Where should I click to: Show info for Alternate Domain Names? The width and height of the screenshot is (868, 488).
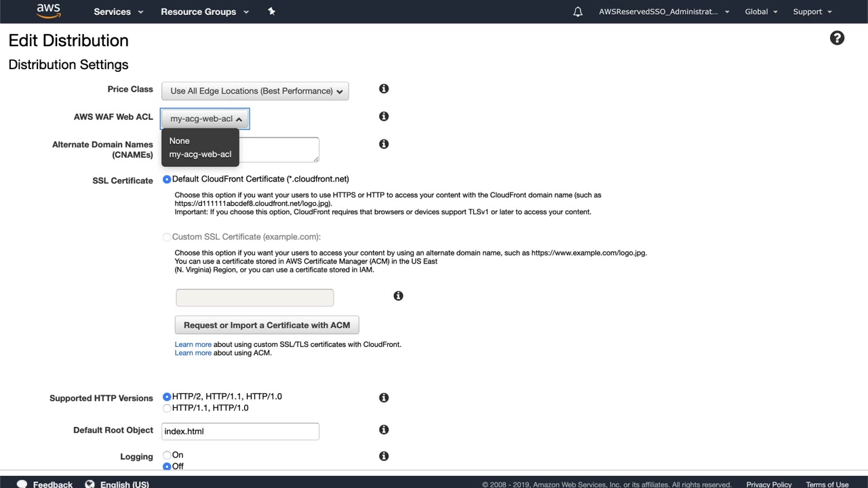click(384, 144)
